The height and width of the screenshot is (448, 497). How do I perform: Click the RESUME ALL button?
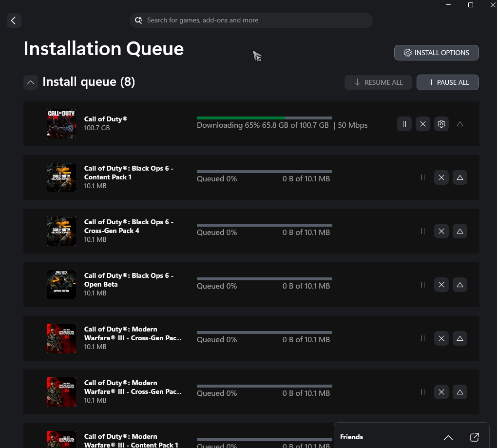[x=378, y=82]
